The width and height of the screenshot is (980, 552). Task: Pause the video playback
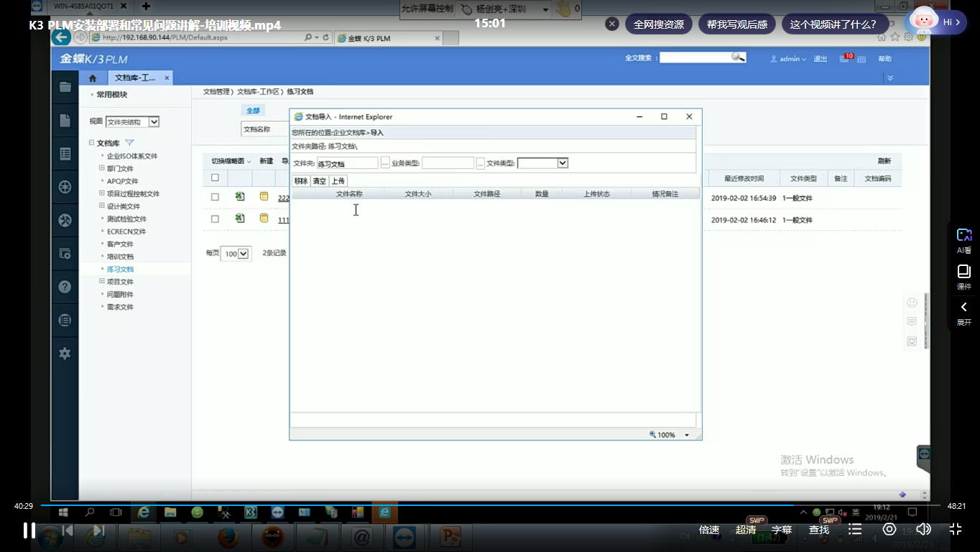(29, 530)
